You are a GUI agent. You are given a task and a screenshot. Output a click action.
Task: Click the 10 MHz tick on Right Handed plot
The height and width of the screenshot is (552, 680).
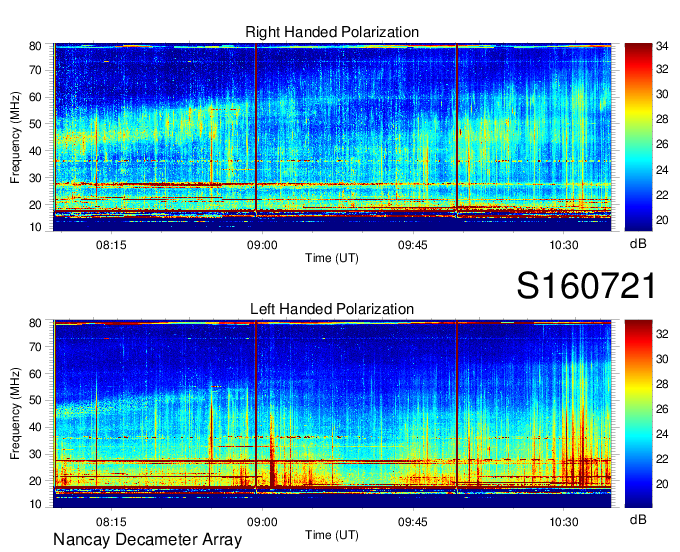pyautogui.click(x=35, y=228)
